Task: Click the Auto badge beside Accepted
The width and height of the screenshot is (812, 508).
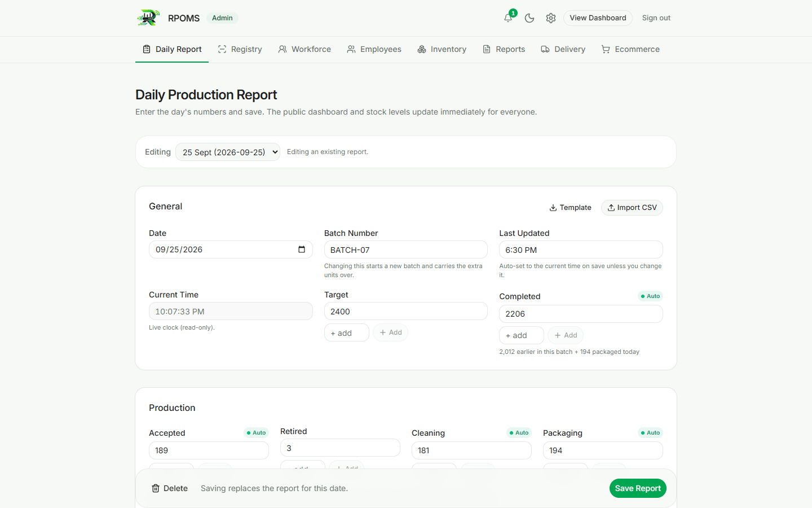Action: pyautogui.click(x=256, y=433)
